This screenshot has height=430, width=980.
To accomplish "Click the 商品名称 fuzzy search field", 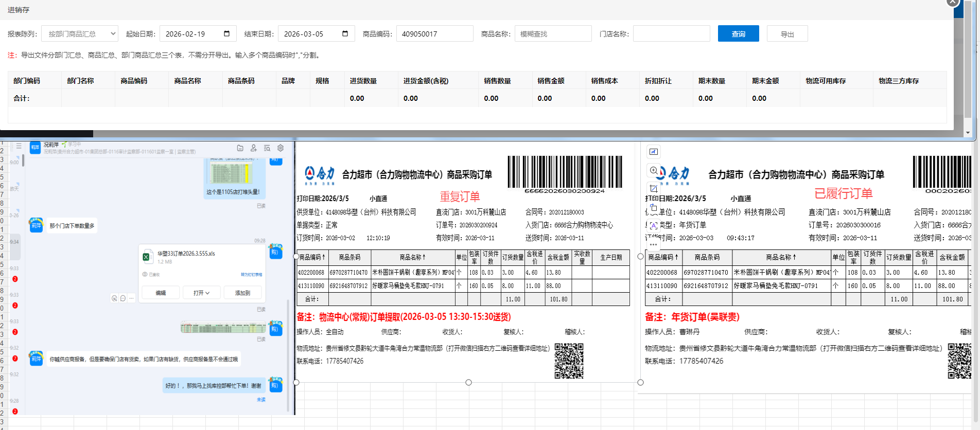I will [553, 34].
